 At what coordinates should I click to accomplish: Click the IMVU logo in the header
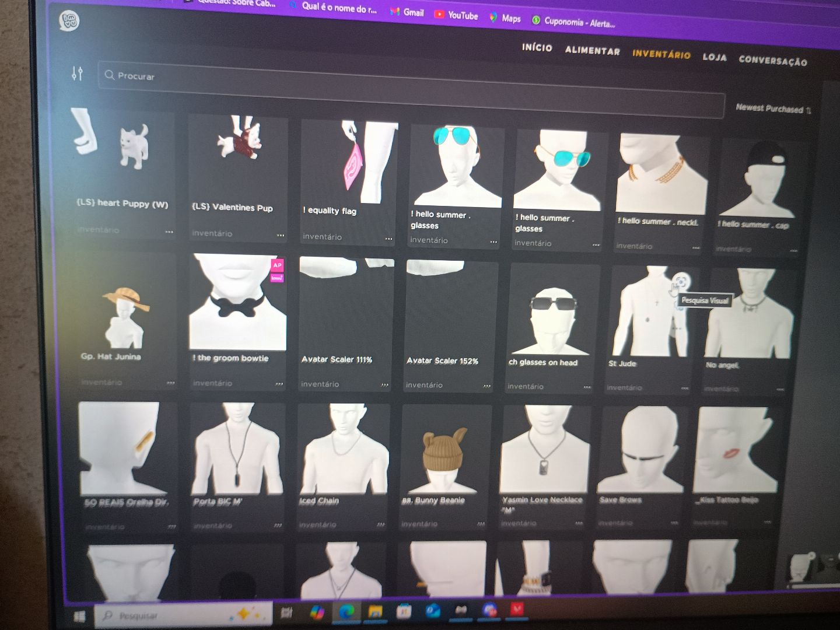tap(69, 21)
